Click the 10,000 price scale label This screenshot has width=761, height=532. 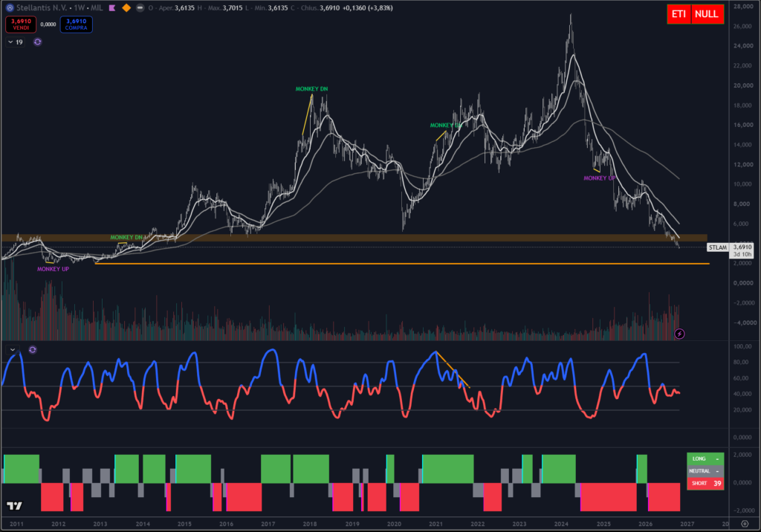(x=742, y=184)
